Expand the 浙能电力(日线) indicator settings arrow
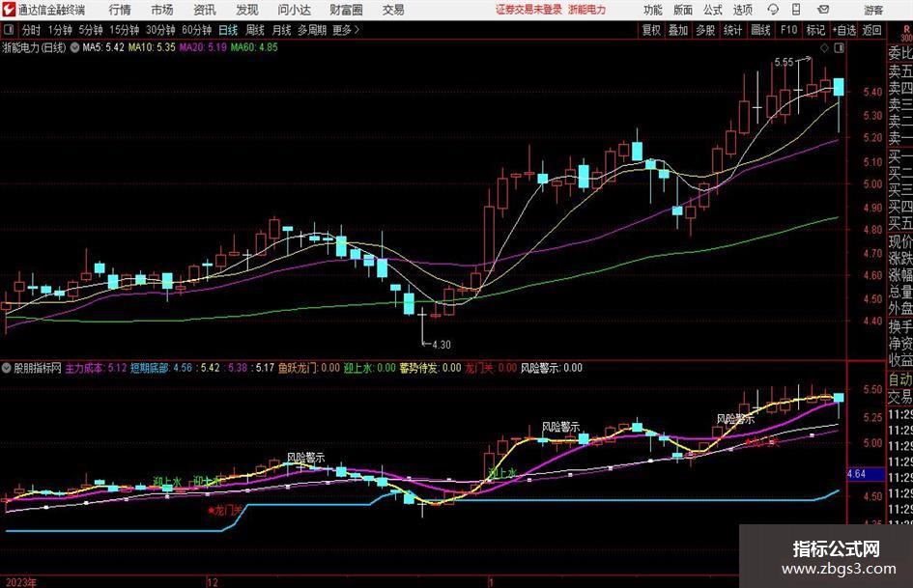This screenshot has width=913, height=588. 74,47
